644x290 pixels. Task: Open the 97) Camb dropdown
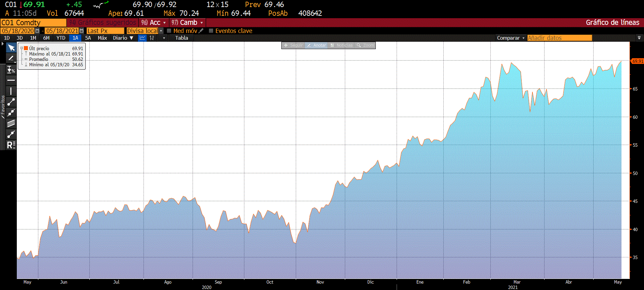(187, 23)
